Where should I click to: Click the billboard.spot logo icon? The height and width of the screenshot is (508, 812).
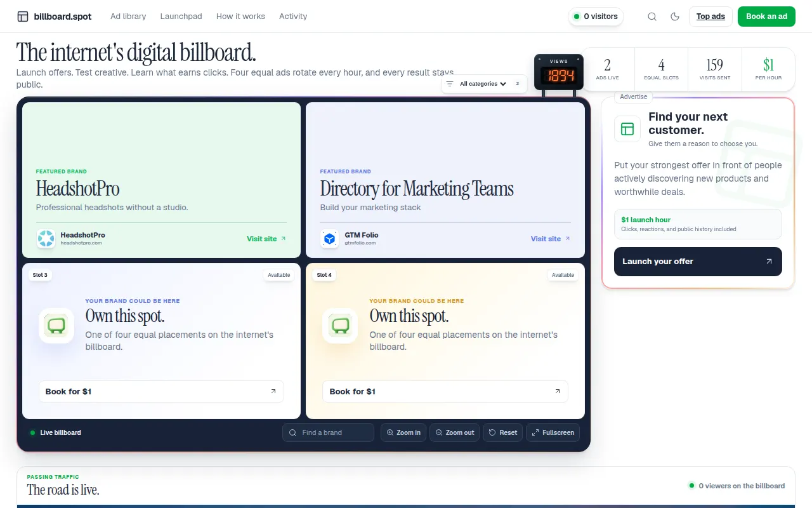[23, 17]
